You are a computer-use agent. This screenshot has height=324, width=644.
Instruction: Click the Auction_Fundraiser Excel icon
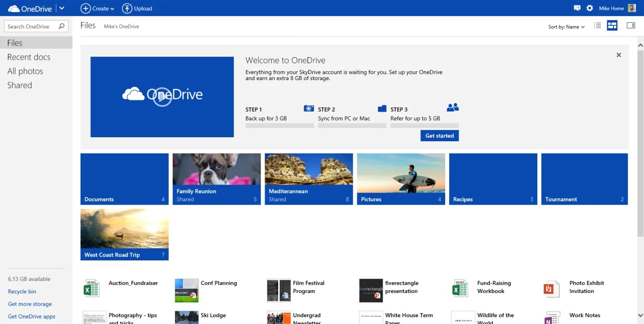tap(91, 288)
